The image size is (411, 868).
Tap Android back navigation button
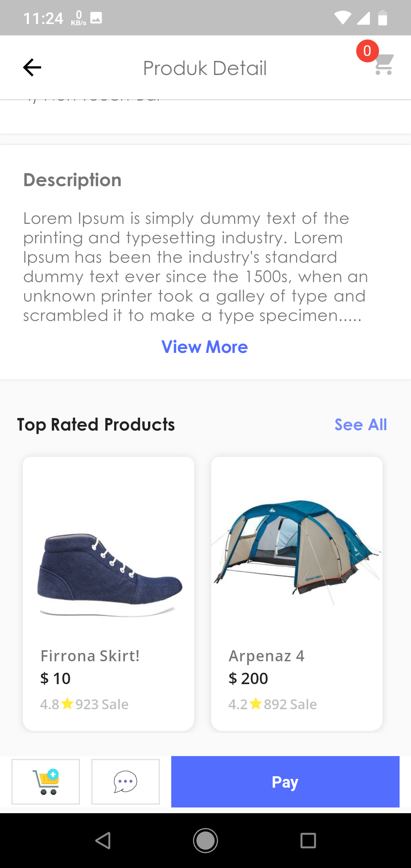[x=103, y=840]
